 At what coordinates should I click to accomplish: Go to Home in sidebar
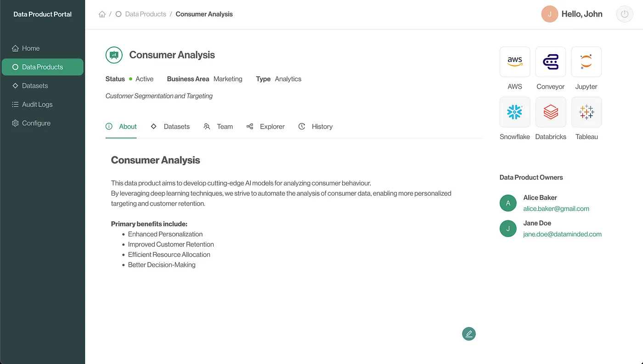click(x=30, y=48)
